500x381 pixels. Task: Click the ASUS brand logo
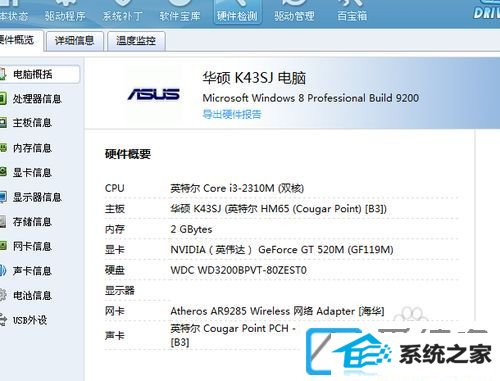coord(154,94)
